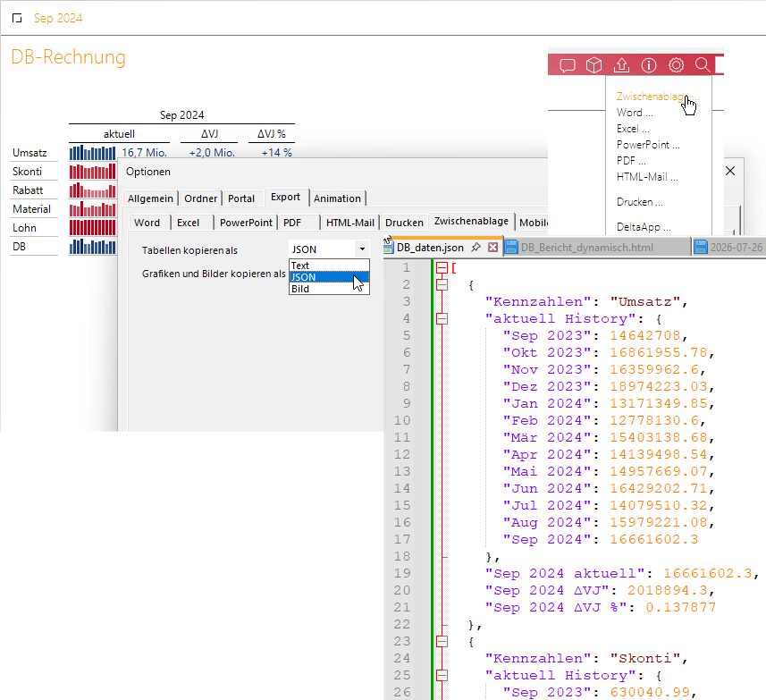Choose Drucken from the export menu
Viewport: 766px width, 700px height.
tap(639, 202)
